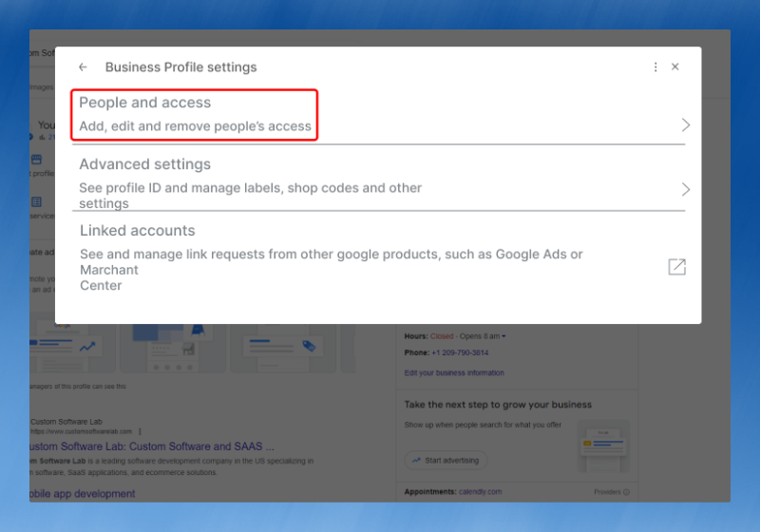The width and height of the screenshot is (760, 532).
Task: Click the card with the price tag graphic
Action: tap(283, 348)
